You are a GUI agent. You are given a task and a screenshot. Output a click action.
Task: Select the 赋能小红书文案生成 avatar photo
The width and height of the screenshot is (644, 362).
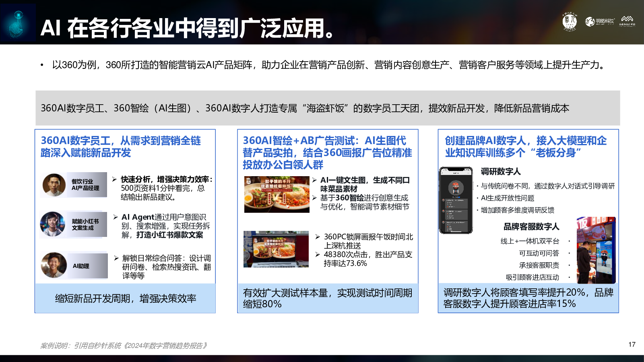(x=53, y=224)
